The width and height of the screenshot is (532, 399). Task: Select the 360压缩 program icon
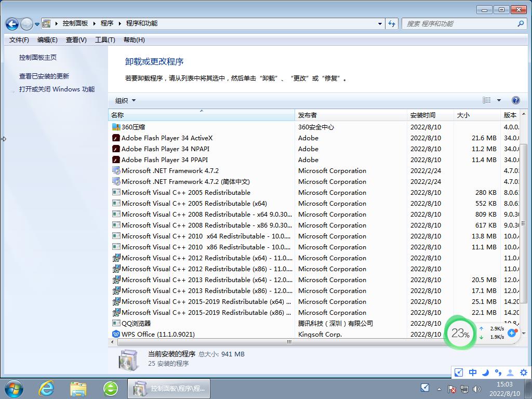tap(116, 127)
